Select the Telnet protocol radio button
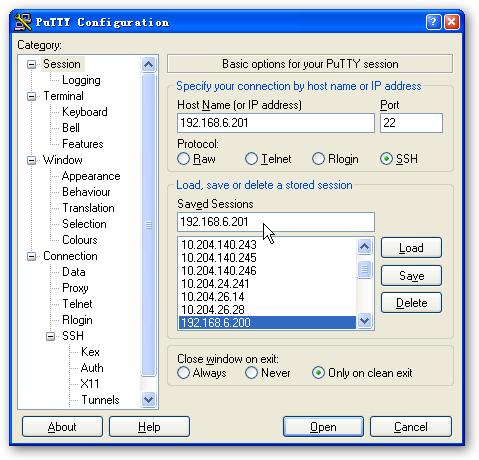This screenshot has width=479, height=460. pyautogui.click(x=251, y=159)
